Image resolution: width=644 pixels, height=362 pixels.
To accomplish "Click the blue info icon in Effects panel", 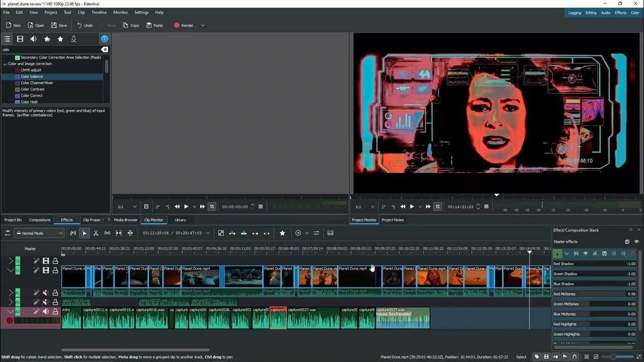I will tap(104, 39).
